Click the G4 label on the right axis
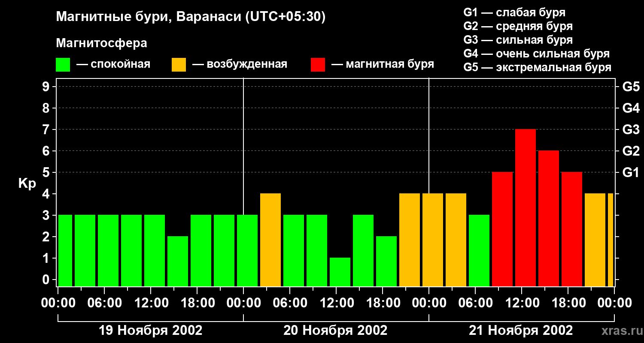 [631, 108]
